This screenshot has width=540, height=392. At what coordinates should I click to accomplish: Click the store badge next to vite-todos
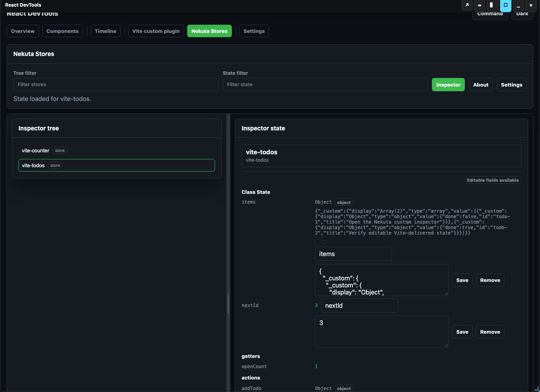pyautogui.click(x=55, y=165)
